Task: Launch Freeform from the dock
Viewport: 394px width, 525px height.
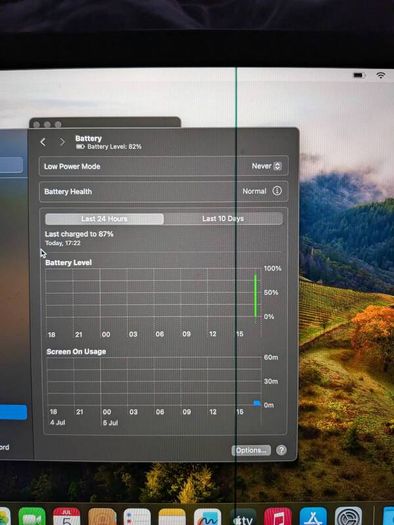Action: coord(207,517)
